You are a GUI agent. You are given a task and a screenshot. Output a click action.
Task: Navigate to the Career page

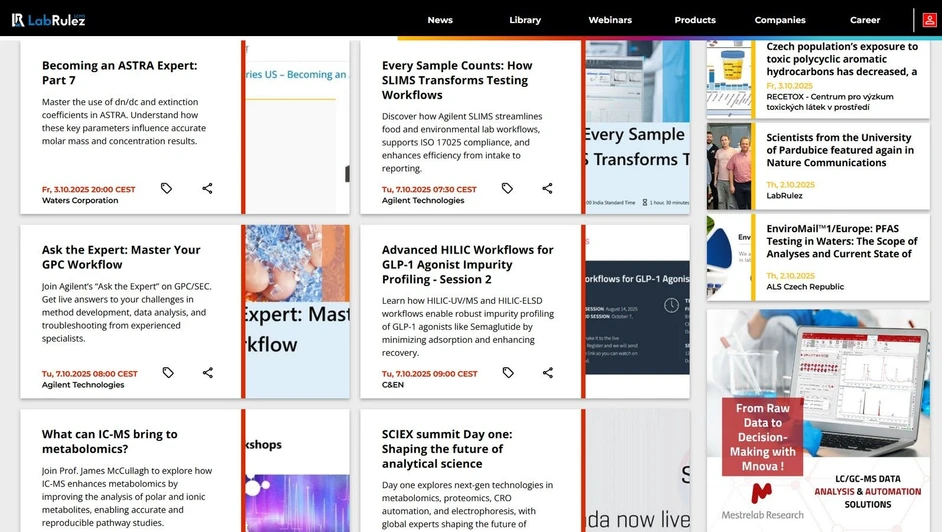pos(865,20)
